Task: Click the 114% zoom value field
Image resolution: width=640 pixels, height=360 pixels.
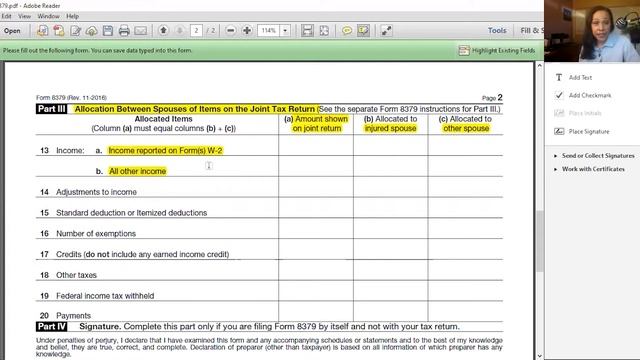Action: 269,31
